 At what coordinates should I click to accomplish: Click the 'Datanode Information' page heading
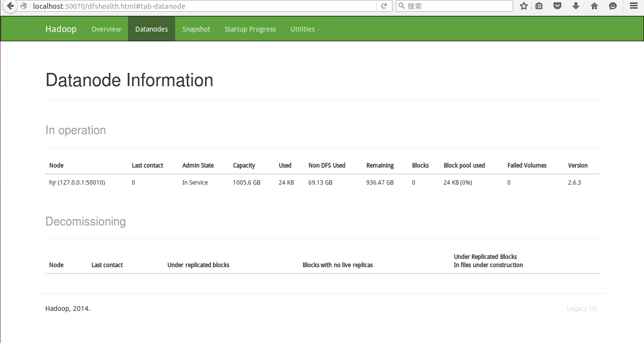point(129,80)
